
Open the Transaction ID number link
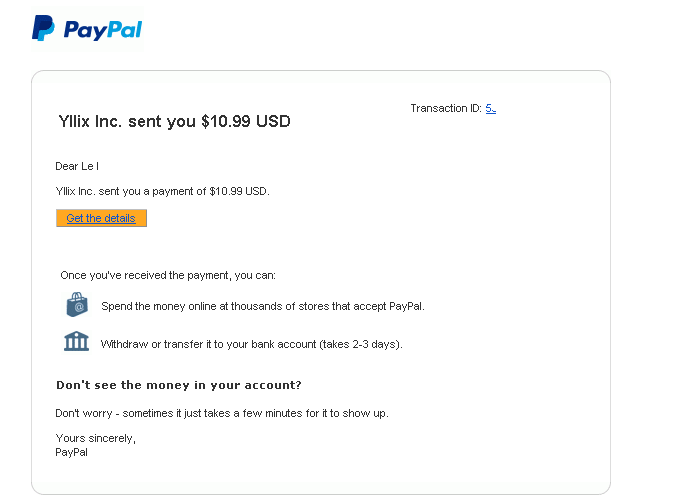pos(490,108)
